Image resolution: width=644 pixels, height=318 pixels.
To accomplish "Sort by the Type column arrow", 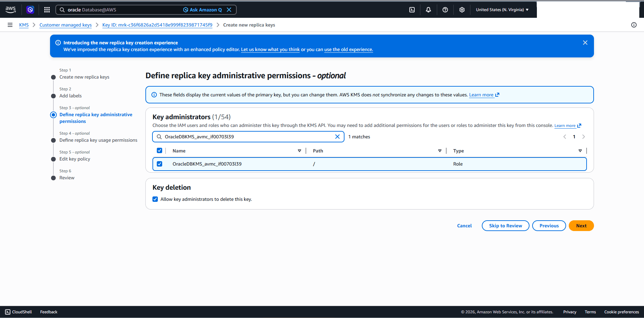I will 580,151.
